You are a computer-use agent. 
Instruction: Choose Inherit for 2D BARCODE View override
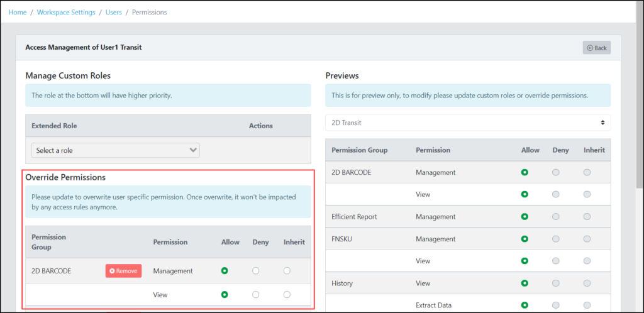coord(287,295)
